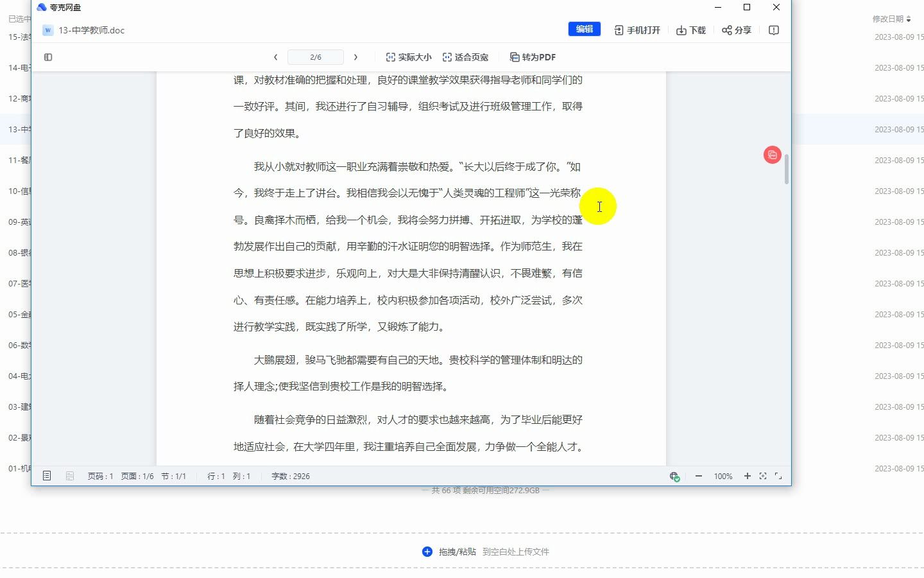Zoom out with the minus button
This screenshot has width=924, height=578.
699,476
